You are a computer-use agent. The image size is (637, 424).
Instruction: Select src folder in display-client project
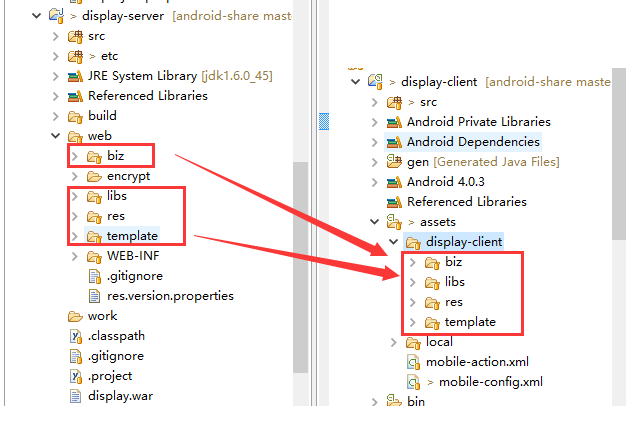click(428, 102)
